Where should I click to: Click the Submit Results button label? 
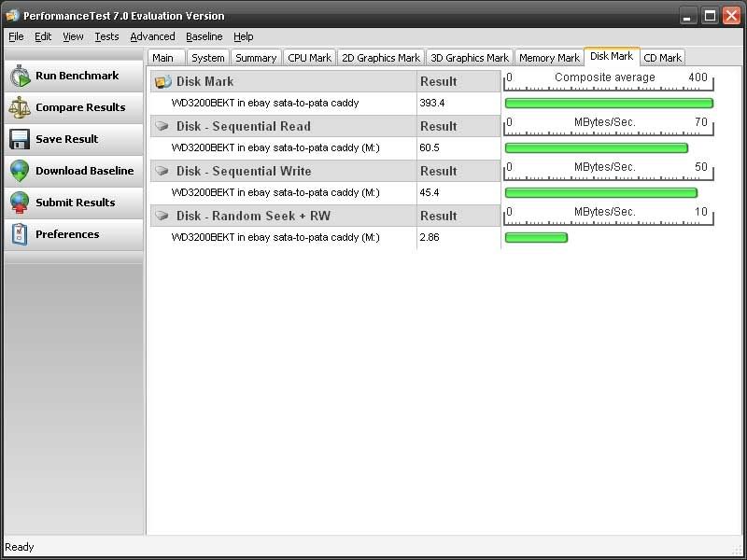click(76, 203)
